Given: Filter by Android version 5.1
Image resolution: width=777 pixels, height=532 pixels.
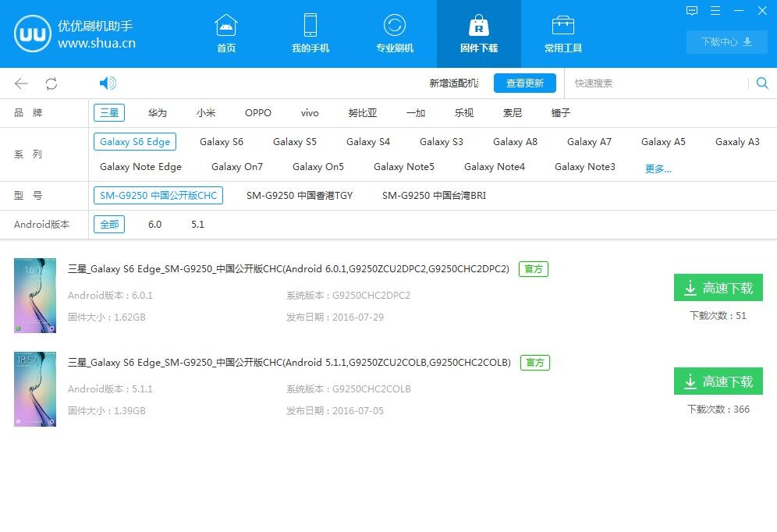Looking at the screenshot, I should coord(197,225).
